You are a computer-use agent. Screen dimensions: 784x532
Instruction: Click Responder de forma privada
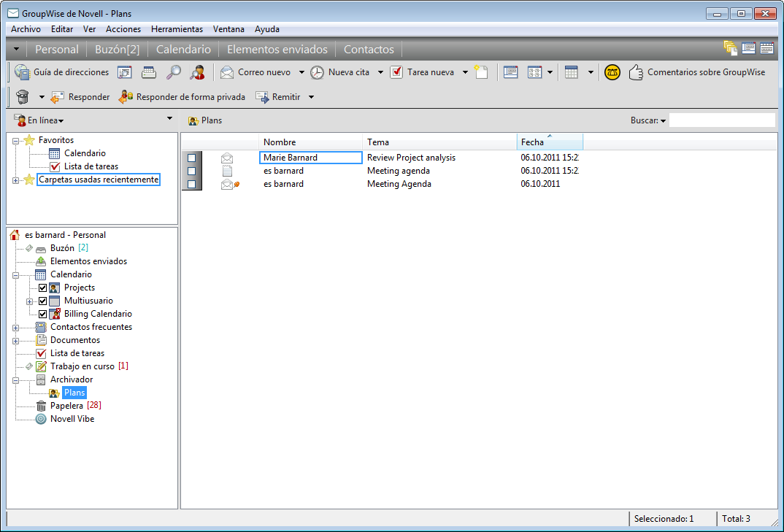(182, 97)
